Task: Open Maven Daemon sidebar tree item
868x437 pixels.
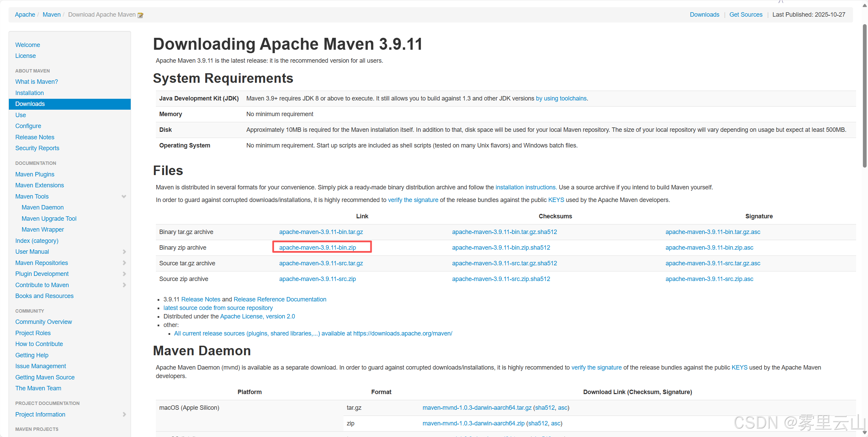Action: 43,207
